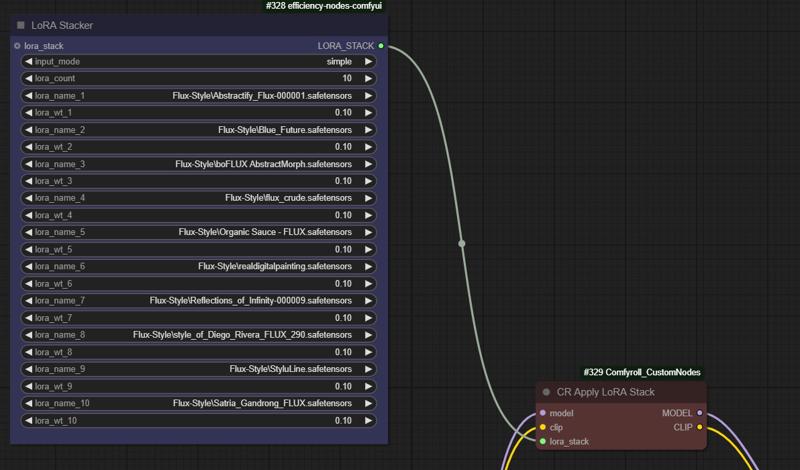
Task: Select the CR Apply LoRA Stack title bar
Action: tap(621, 392)
